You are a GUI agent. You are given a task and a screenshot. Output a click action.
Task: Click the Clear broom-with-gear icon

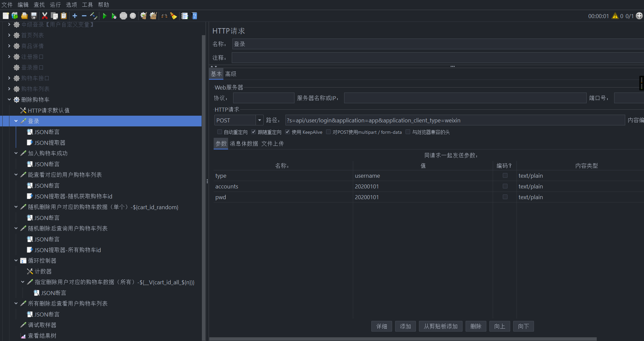coord(144,16)
